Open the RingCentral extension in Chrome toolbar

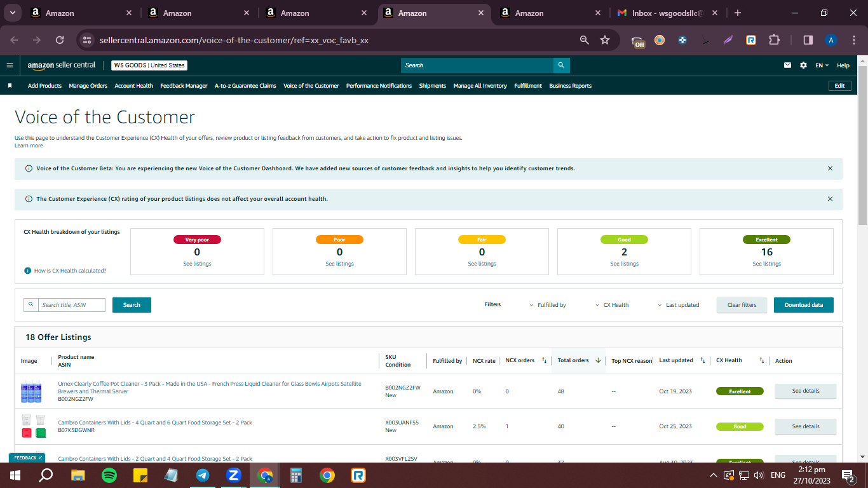751,40
